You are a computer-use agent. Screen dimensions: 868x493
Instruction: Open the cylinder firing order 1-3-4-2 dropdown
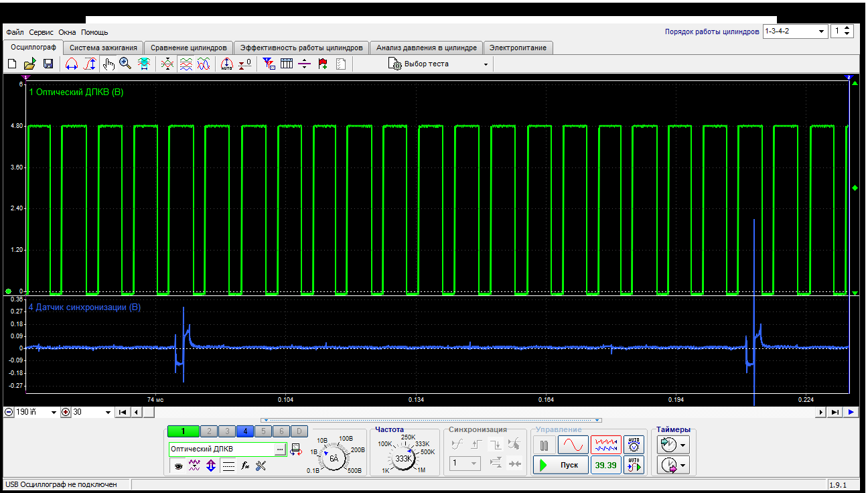click(795, 31)
